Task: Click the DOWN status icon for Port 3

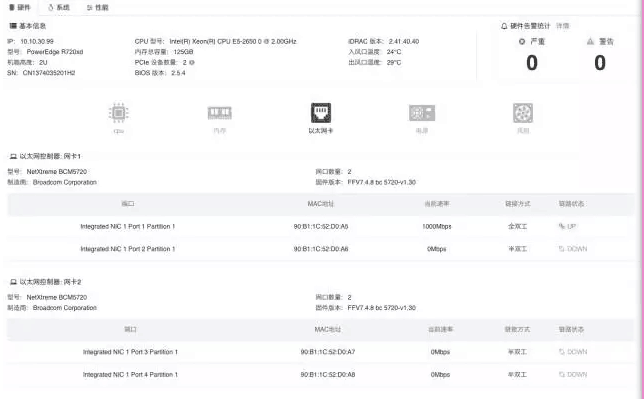Action: point(561,352)
